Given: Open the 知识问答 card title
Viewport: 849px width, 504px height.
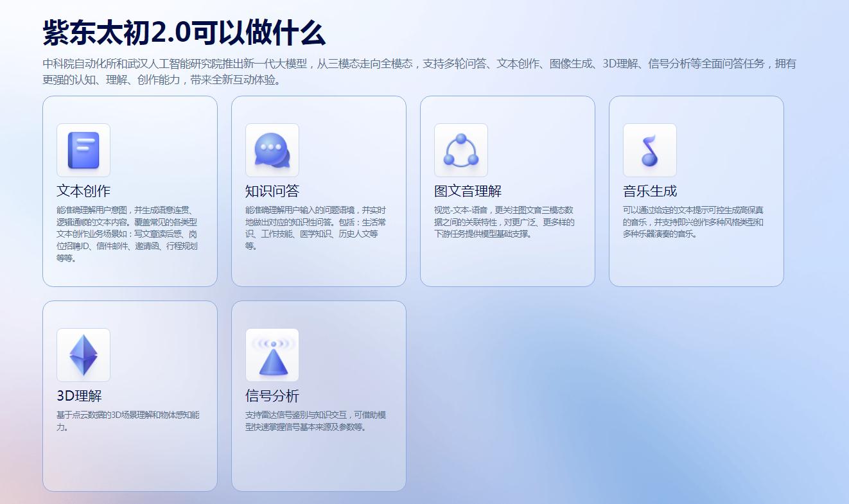Looking at the screenshot, I should click(272, 191).
